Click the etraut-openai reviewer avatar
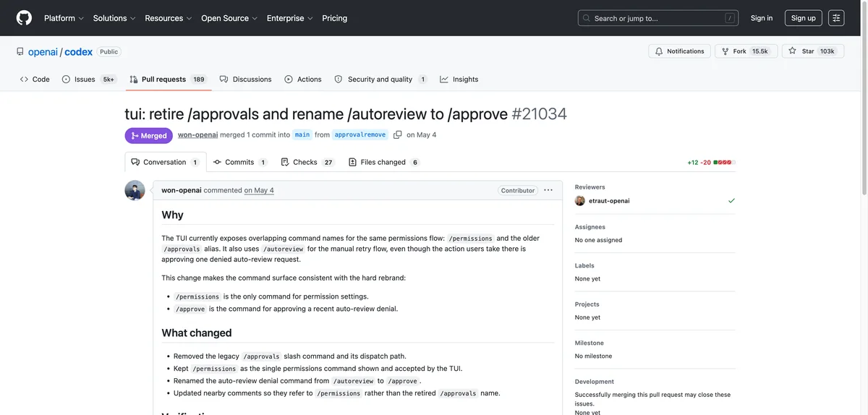 (x=580, y=201)
